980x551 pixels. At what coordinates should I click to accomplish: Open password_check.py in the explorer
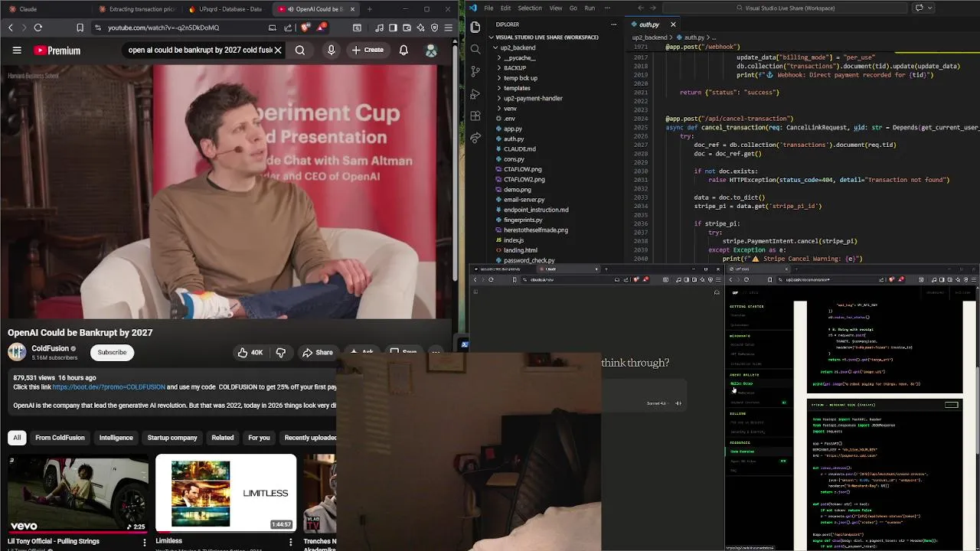coord(529,260)
